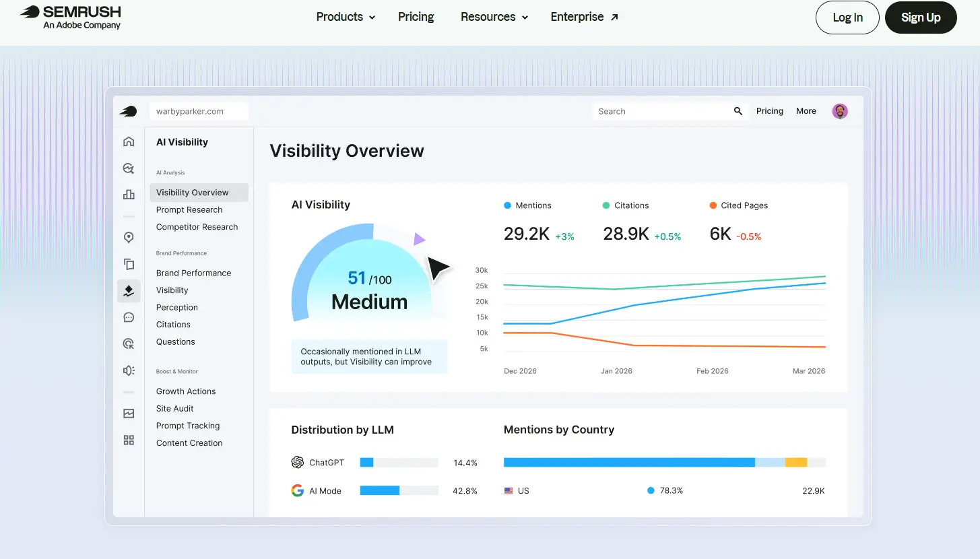Click into the dashboard Search field
The image size is (980, 559).
click(670, 111)
